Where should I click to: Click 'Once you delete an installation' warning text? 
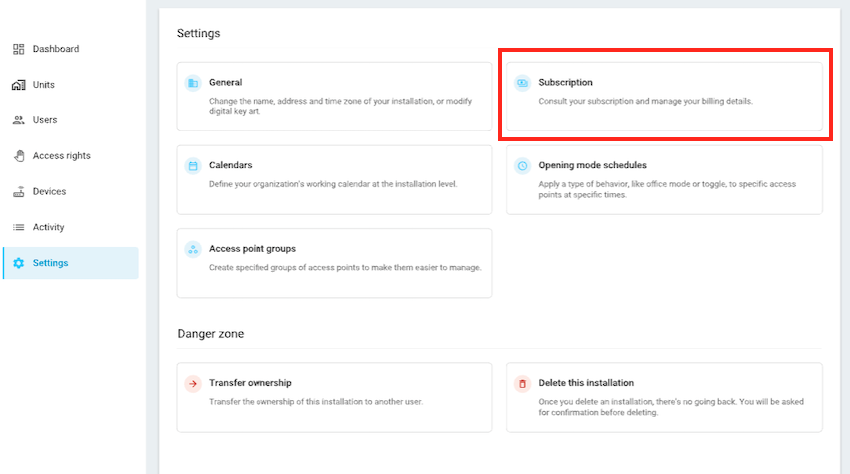[x=671, y=407]
